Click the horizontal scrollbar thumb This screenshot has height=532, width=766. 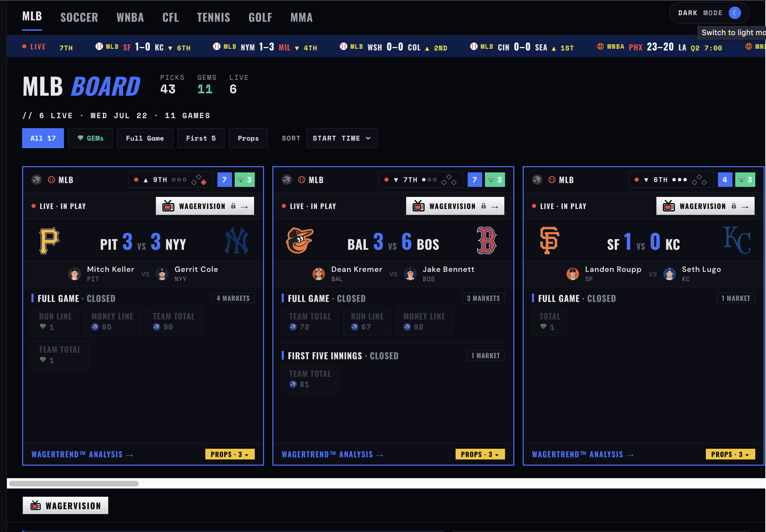pyautogui.click(x=74, y=484)
